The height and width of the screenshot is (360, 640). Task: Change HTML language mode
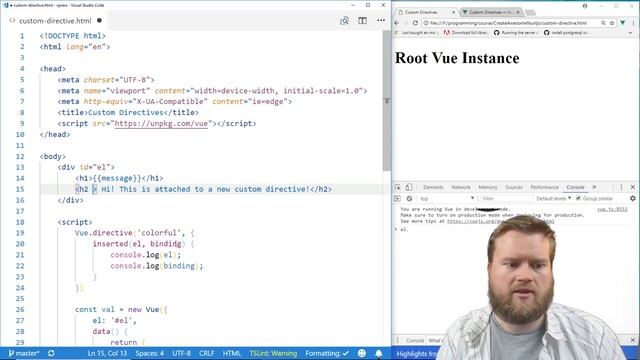tap(232, 353)
